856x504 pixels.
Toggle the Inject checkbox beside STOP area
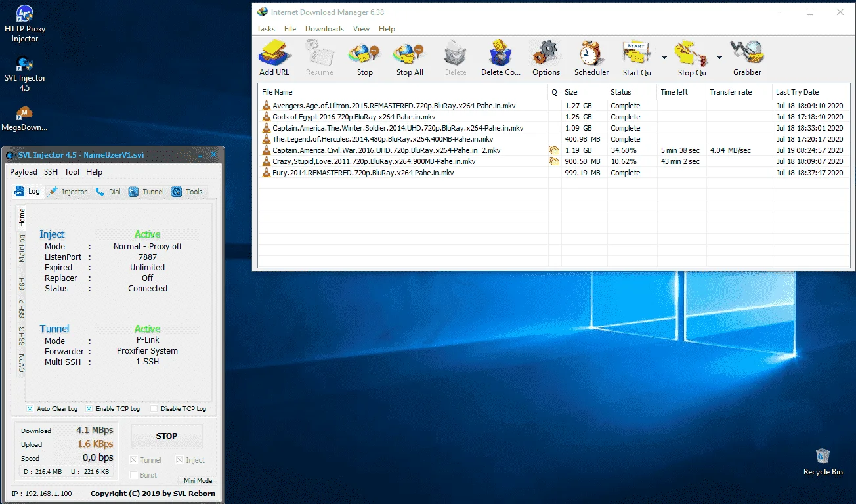tap(179, 460)
